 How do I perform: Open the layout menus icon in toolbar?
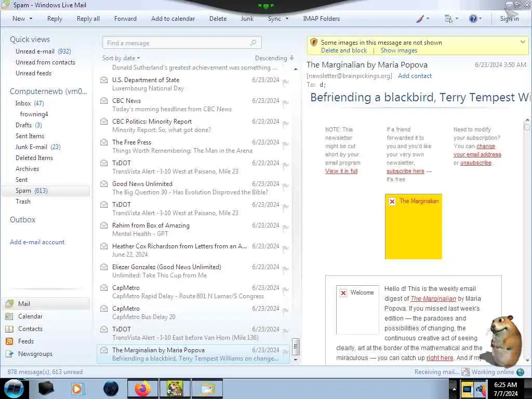click(x=448, y=19)
